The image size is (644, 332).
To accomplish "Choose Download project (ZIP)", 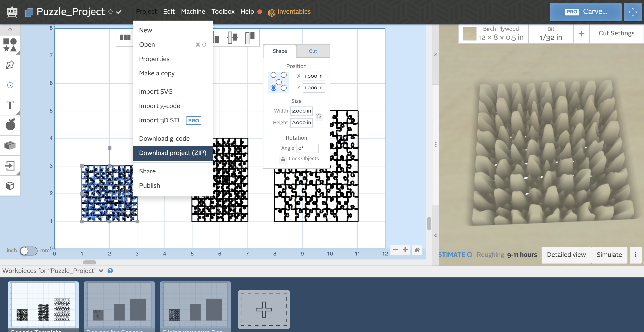I will tap(172, 153).
